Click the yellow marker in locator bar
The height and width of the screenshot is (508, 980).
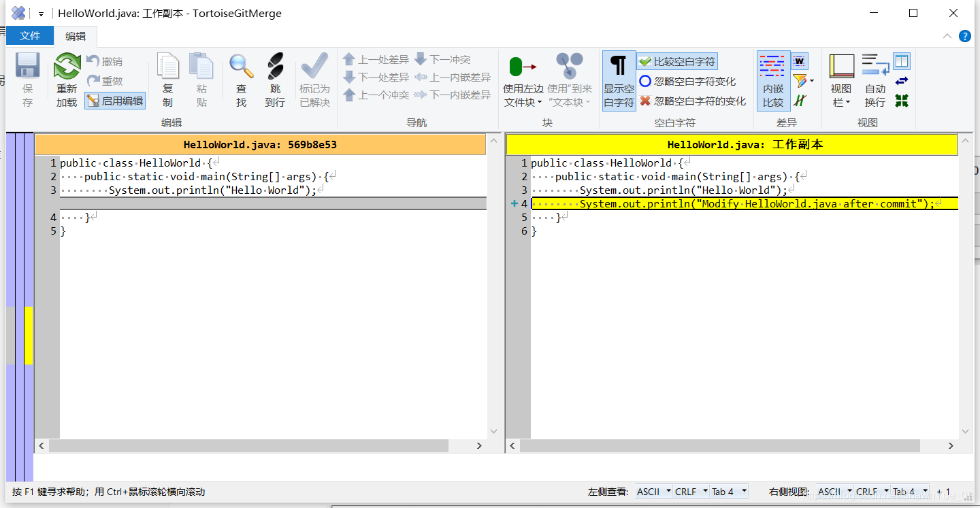29,335
